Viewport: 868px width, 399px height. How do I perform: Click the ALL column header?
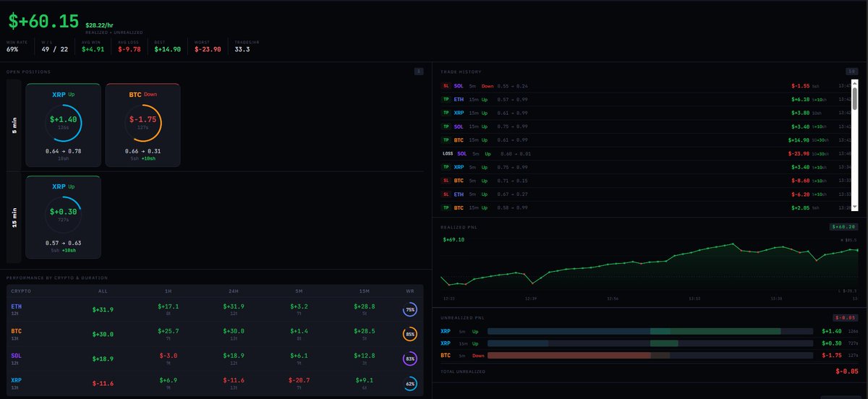(103, 290)
